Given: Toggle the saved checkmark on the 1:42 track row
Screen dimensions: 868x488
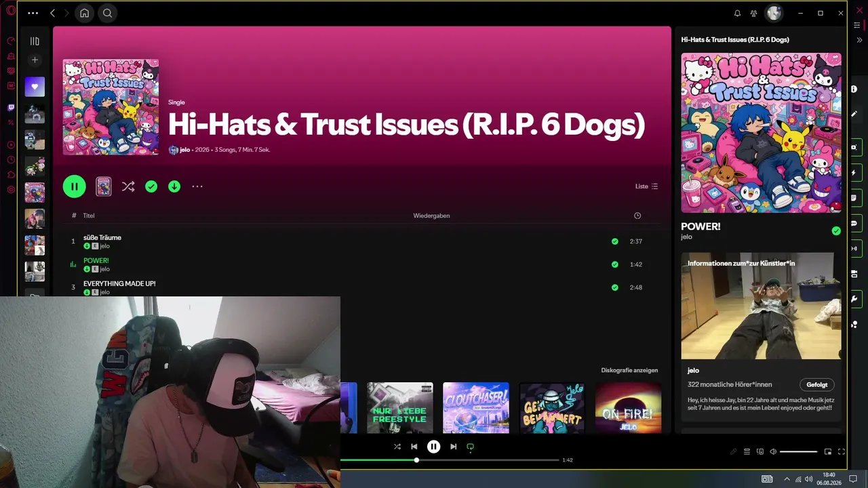Looking at the screenshot, I should pyautogui.click(x=615, y=264).
